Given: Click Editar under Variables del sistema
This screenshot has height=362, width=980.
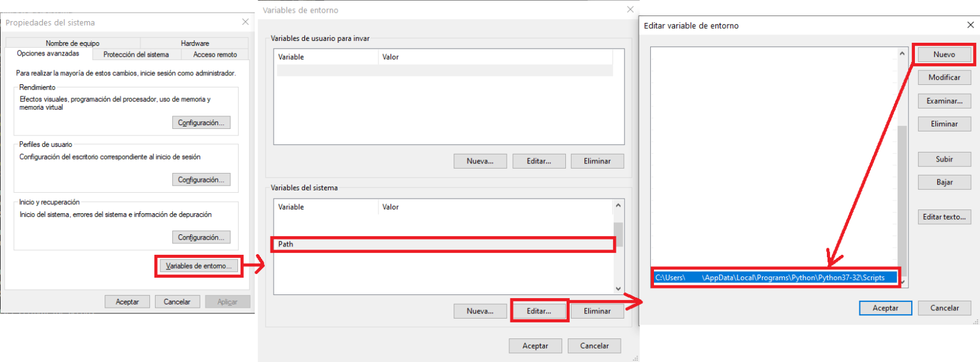Looking at the screenshot, I should (538, 311).
